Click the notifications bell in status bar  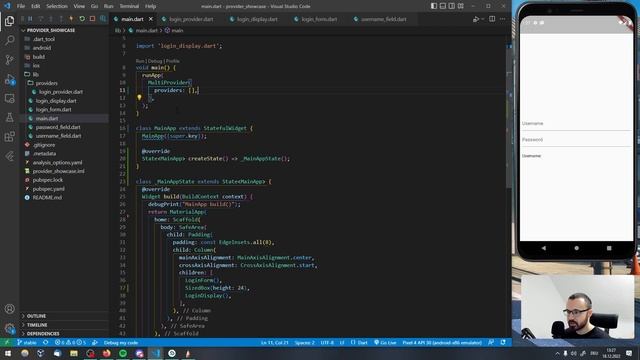(503, 342)
